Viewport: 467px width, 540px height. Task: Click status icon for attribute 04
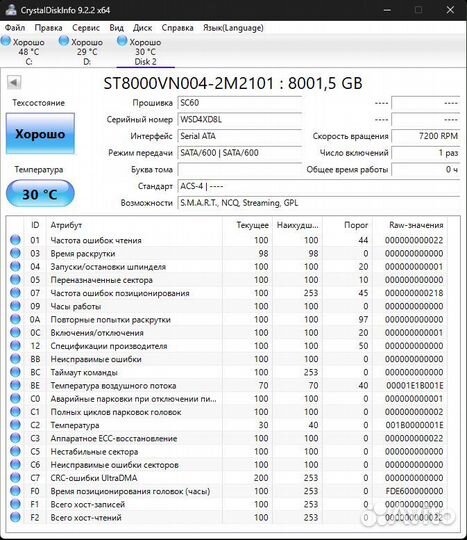pos(15,266)
